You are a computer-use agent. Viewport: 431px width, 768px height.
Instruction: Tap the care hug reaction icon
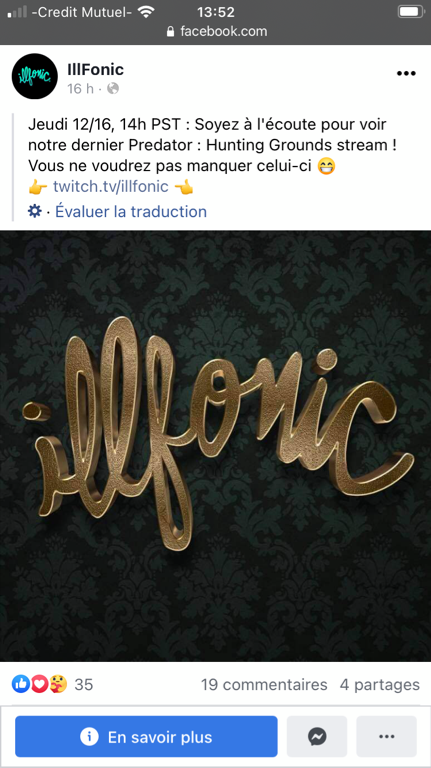(58, 684)
